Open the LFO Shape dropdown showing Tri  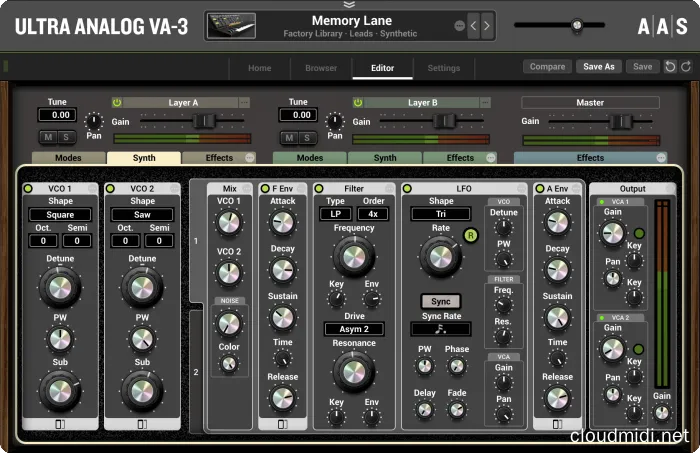tap(441, 214)
